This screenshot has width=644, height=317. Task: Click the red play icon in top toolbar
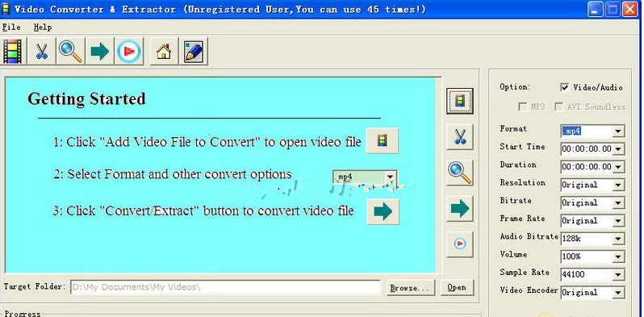129,52
